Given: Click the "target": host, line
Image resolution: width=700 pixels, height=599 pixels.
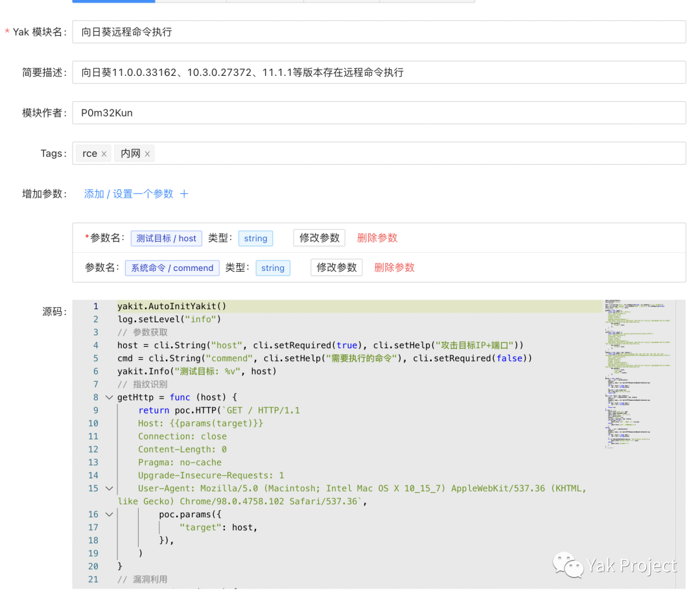Looking at the screenshot, I should [x=218, y=527].
